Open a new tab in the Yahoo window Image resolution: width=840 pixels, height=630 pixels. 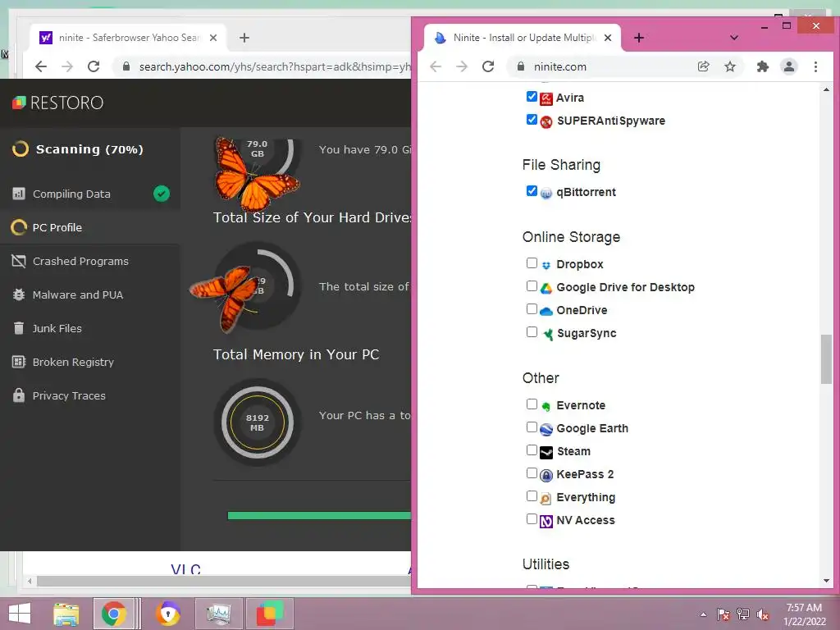[244, 38]
